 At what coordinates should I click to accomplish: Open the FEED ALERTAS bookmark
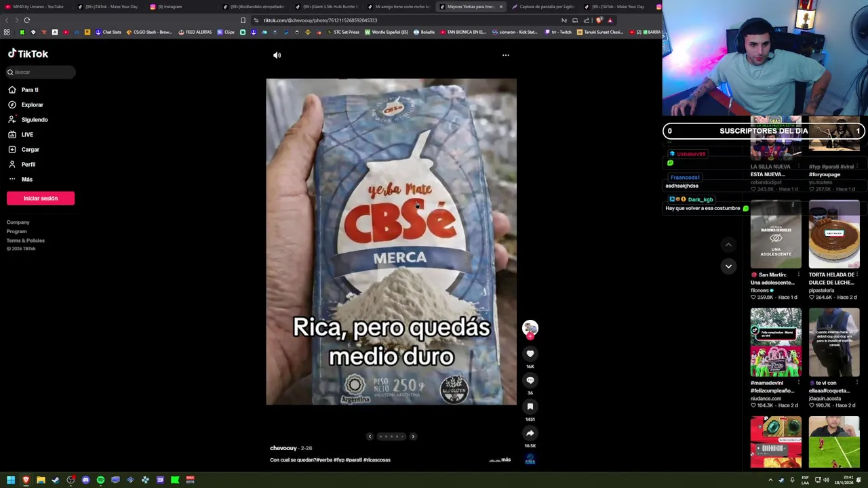point(195,32)
